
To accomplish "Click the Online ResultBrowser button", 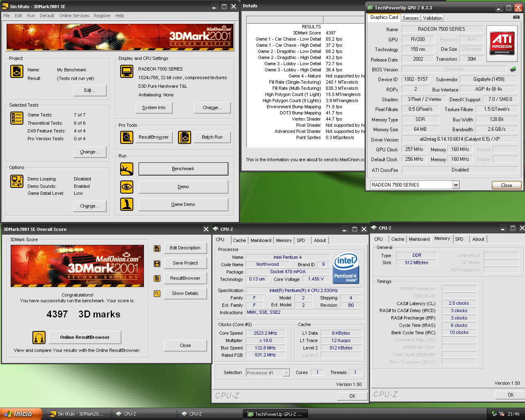I will 85,338.
